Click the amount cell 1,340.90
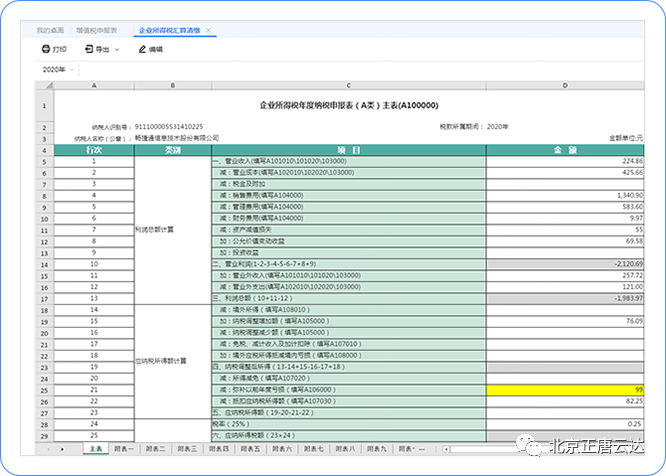The image size is (666, 476). point(565,196)
